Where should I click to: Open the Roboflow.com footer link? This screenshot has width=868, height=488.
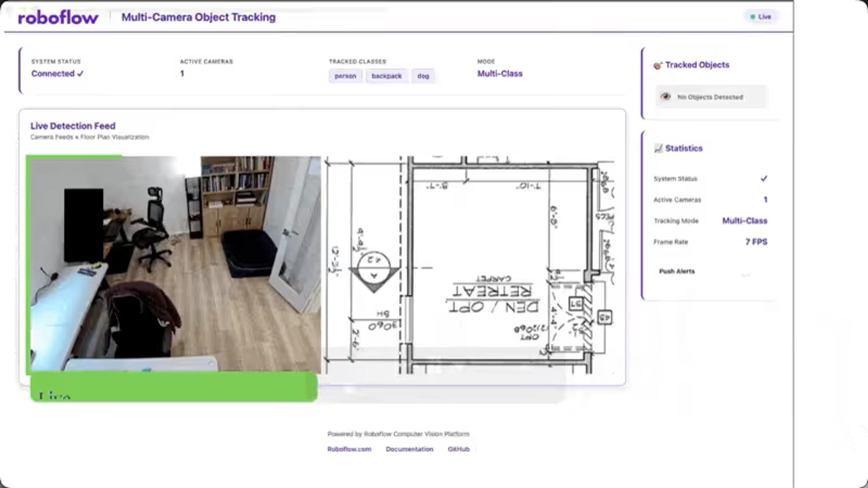[x=349, y=449]
